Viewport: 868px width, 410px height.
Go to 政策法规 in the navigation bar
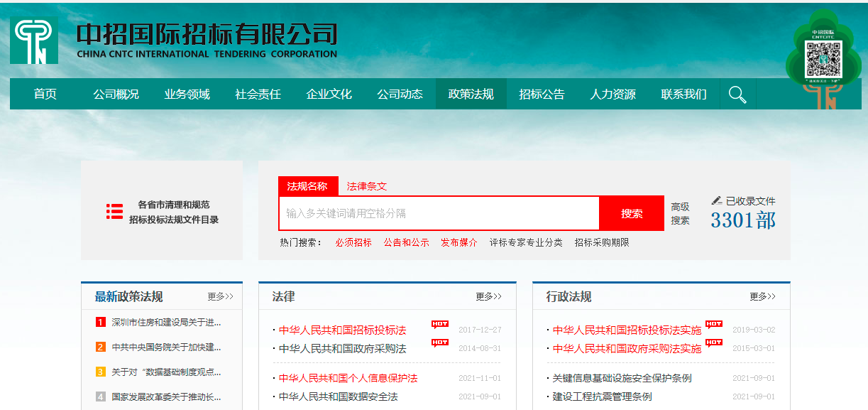pos(471,95)
